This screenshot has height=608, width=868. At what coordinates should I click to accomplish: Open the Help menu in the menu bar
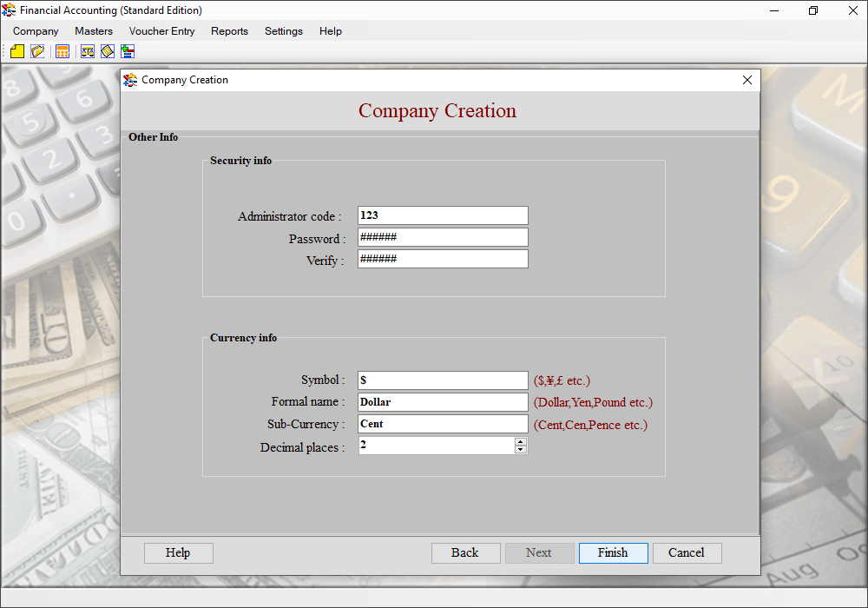[x=331, y=31]
